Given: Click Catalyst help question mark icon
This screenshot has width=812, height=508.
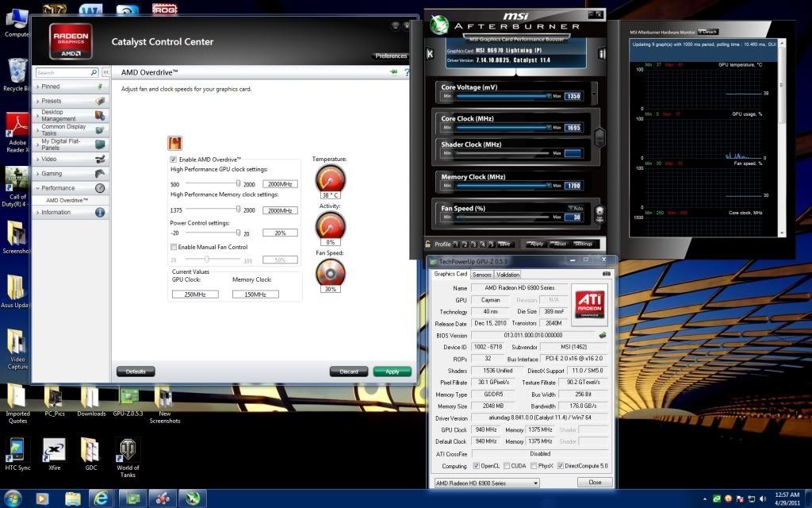Looking at the screenshot, I should point(407,72).
